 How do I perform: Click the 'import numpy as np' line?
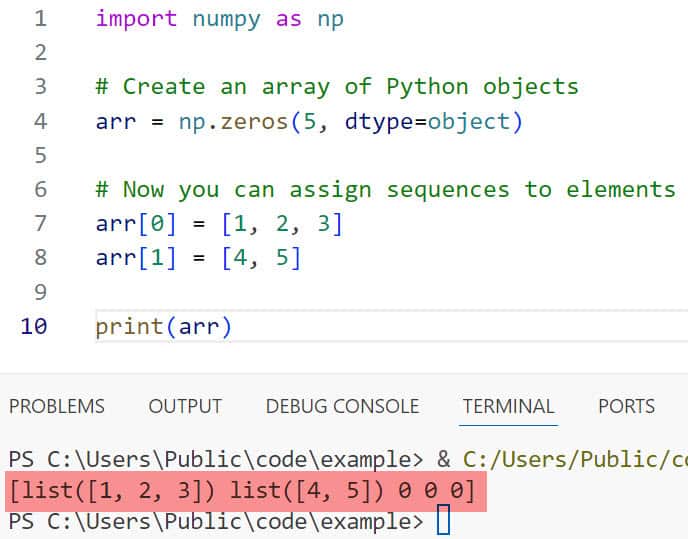click(219, 19)
